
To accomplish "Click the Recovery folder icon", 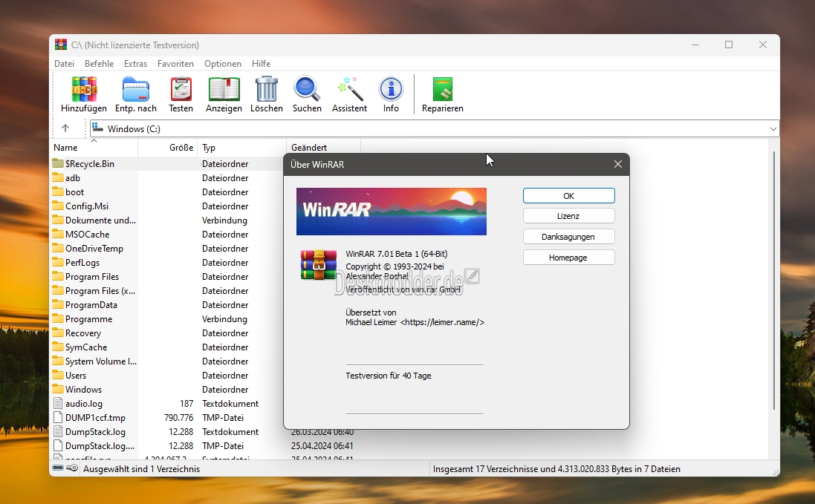I will click(x=58, y=333).
